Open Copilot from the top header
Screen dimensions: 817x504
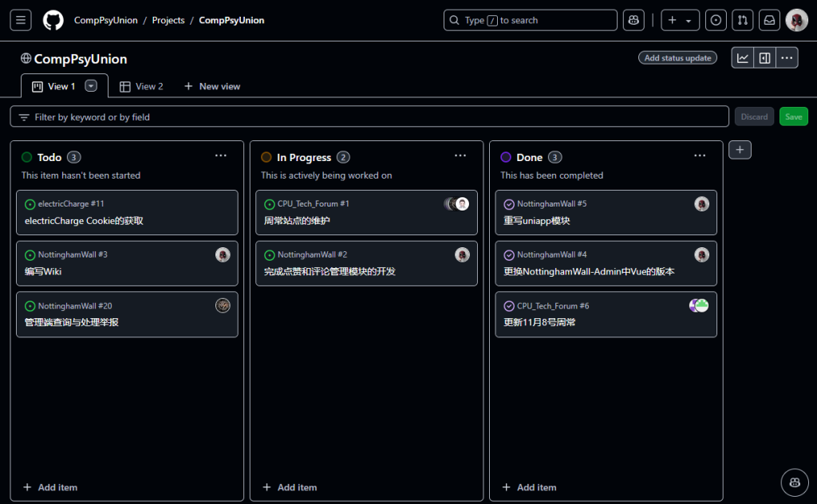(x=633, y=20)
